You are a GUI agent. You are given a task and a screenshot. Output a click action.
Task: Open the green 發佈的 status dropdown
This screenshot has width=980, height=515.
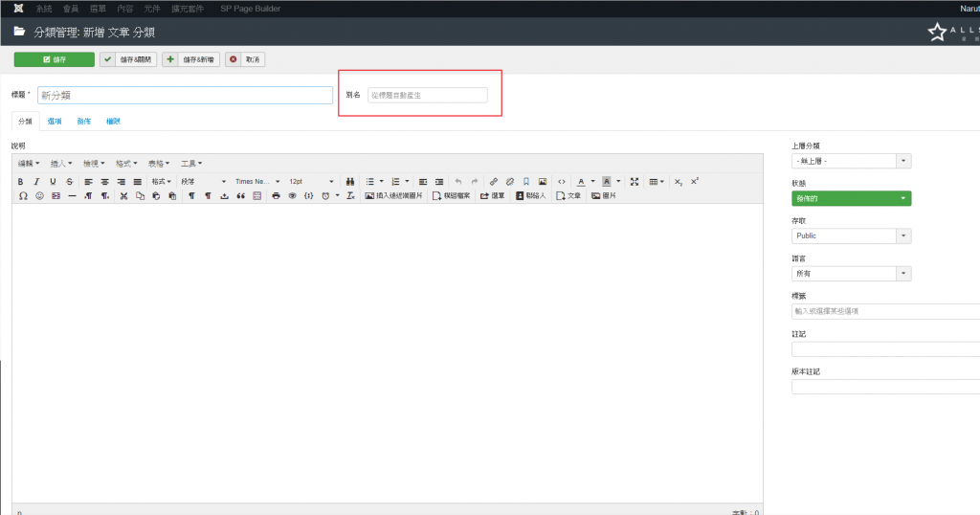click(x=851, y=198)
